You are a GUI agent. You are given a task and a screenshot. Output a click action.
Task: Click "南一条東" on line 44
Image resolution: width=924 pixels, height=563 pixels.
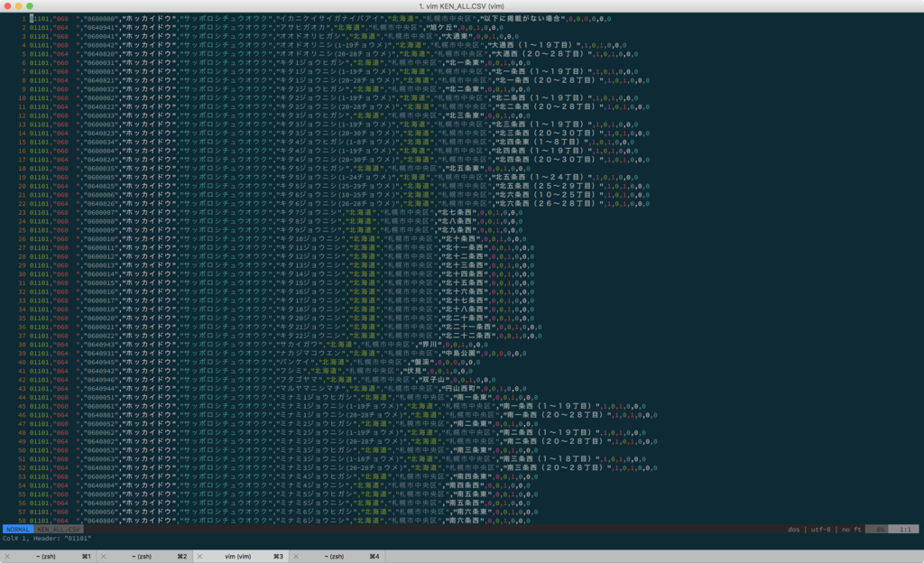point(471,398)
